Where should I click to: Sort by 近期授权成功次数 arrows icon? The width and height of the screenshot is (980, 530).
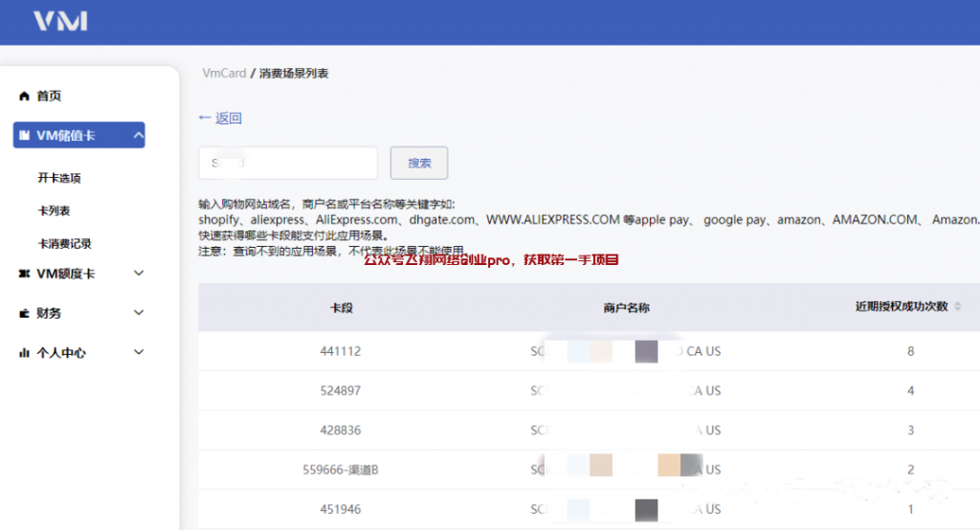click(957, 306)
